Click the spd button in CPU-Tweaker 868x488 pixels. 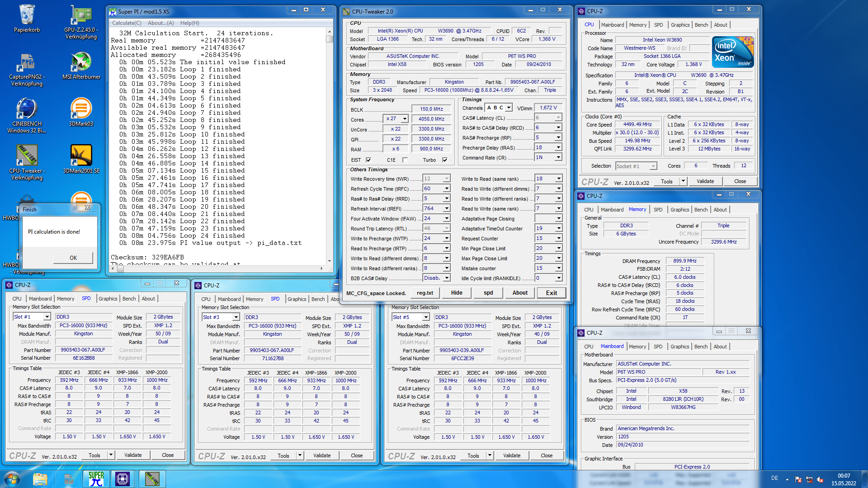[x=488, y=293]
